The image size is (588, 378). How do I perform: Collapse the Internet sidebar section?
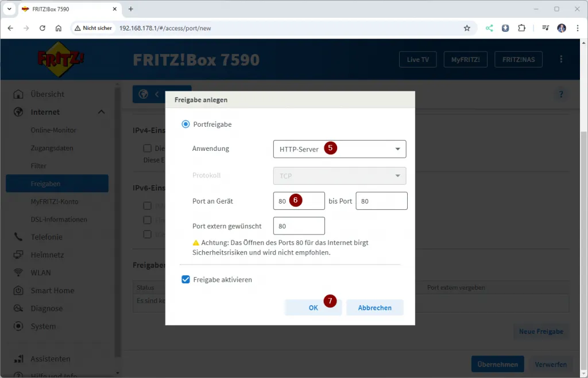(x=102, y=112)
